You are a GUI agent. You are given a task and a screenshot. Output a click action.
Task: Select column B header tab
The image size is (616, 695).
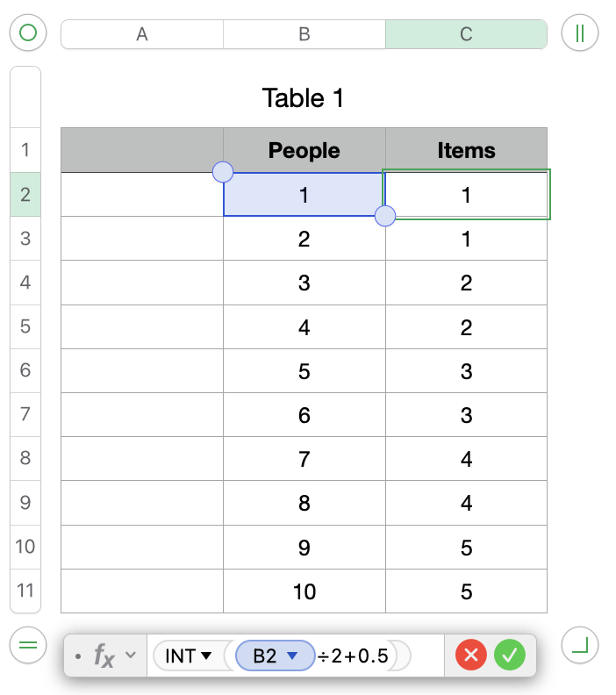[x=304, y=34]
